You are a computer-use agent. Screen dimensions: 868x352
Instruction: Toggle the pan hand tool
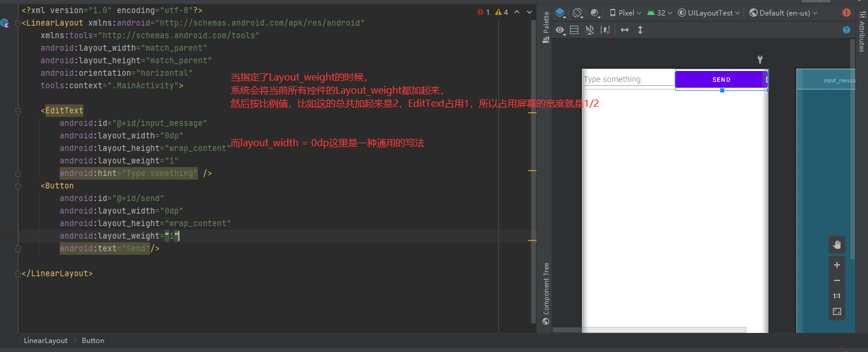pyautogui.click(x=837, y=245)
